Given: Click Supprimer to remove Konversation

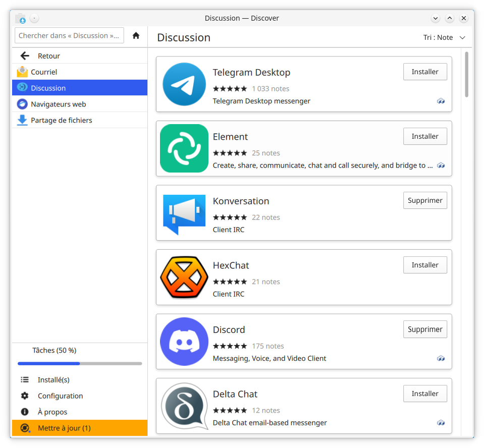Looking at the screenshot, I should coord(425,200).
